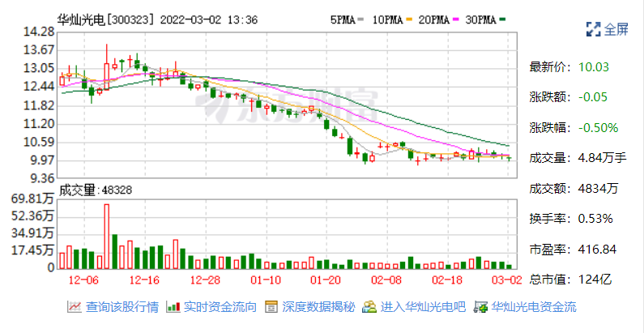Screen dimensions: 644x333
Task: Click the 最新价 label
Action: click(551, 67)
